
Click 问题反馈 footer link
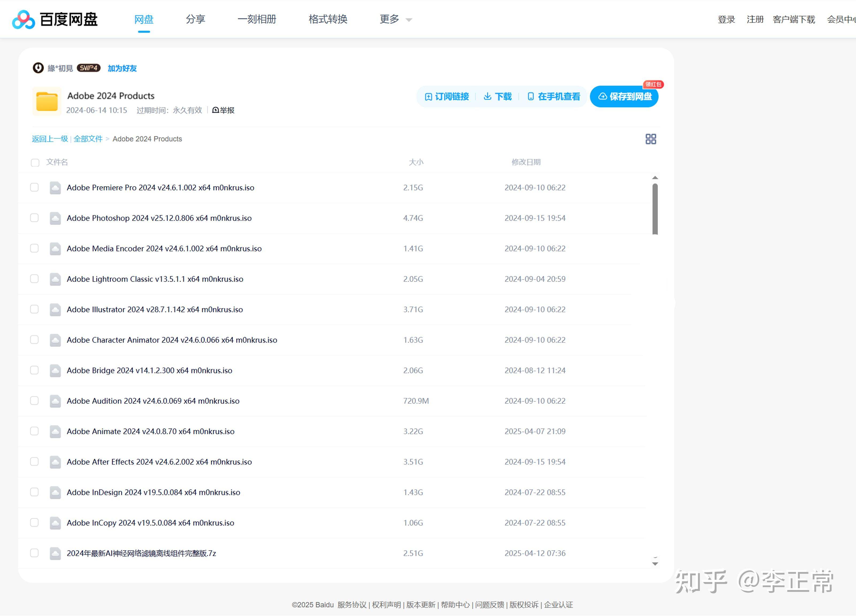click(x=490, y=605)
